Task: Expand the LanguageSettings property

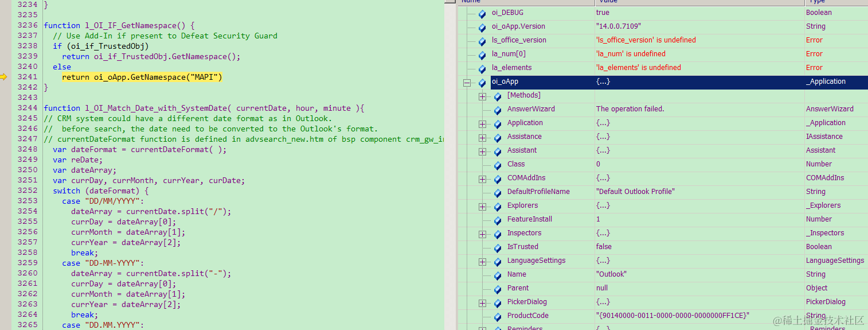Action: tap(482, 262)
